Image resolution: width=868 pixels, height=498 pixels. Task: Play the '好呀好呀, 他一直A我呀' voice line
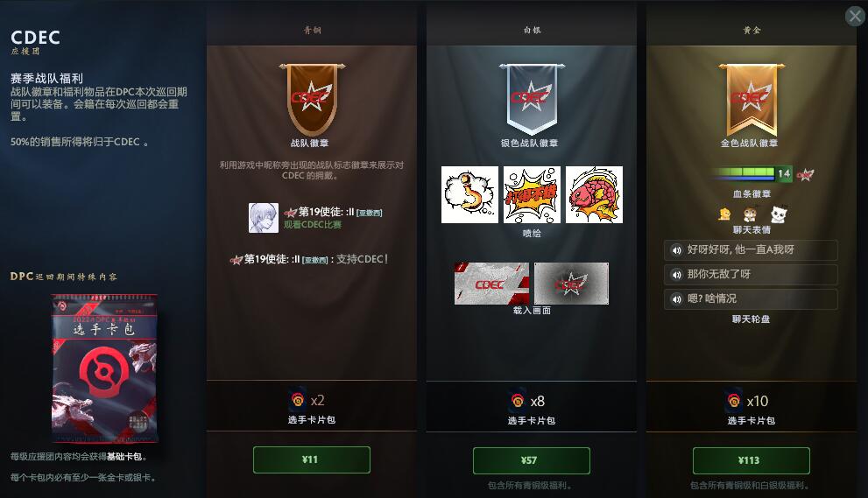[751, 250]
